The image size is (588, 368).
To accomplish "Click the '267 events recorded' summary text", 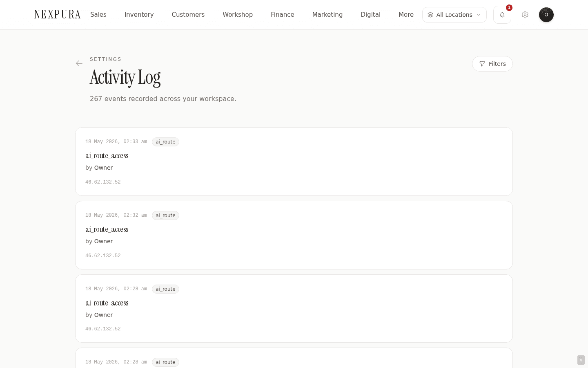I will (163, 99).
